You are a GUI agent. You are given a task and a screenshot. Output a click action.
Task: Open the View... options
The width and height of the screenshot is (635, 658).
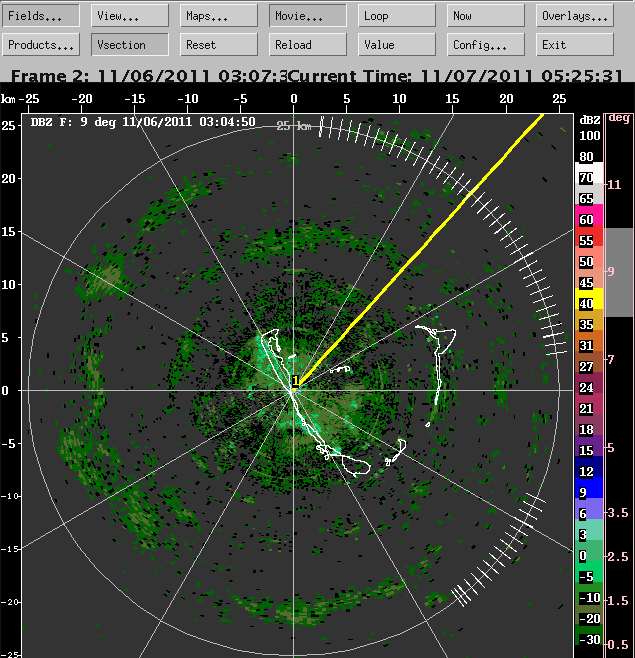[130, 16]
